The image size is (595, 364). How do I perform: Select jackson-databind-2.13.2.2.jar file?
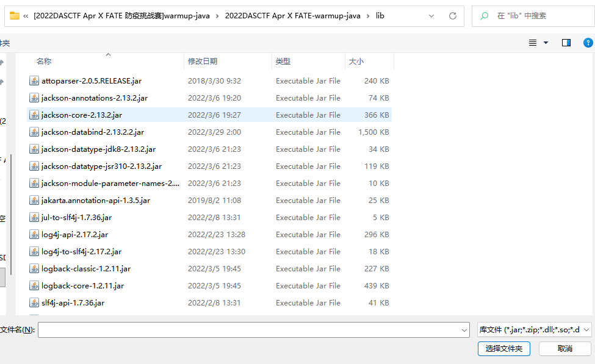click(x=92, y=132)
